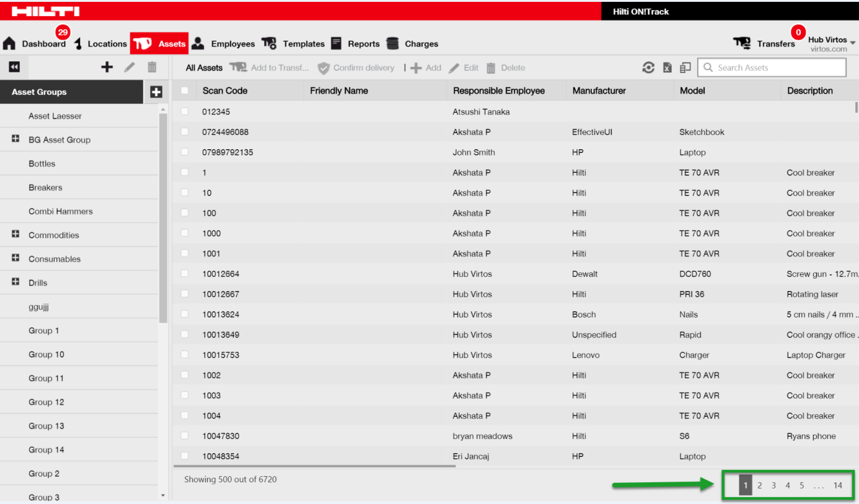Image resolution: width=859 pixels, height=504 pixels.
Task: Click the Templates tool icon
Action: pyautogui.click(x=269, y=43)
